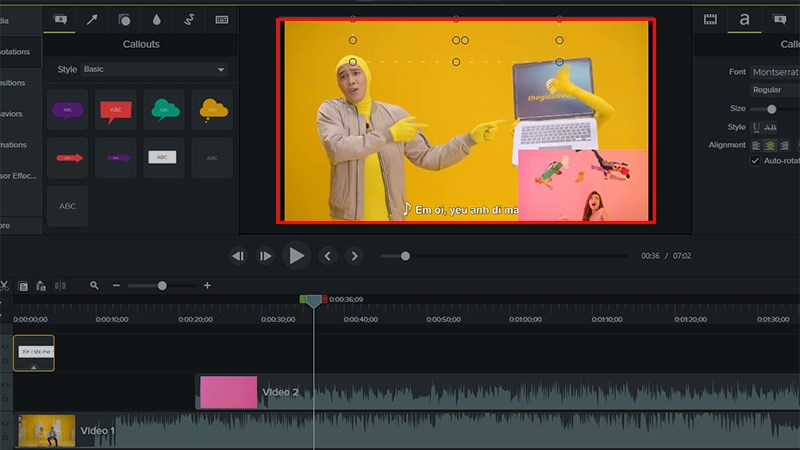This screenshot has height=450, width=800.
Task: Pick the plain text ABC callout
Action: [x=67, y=206]
